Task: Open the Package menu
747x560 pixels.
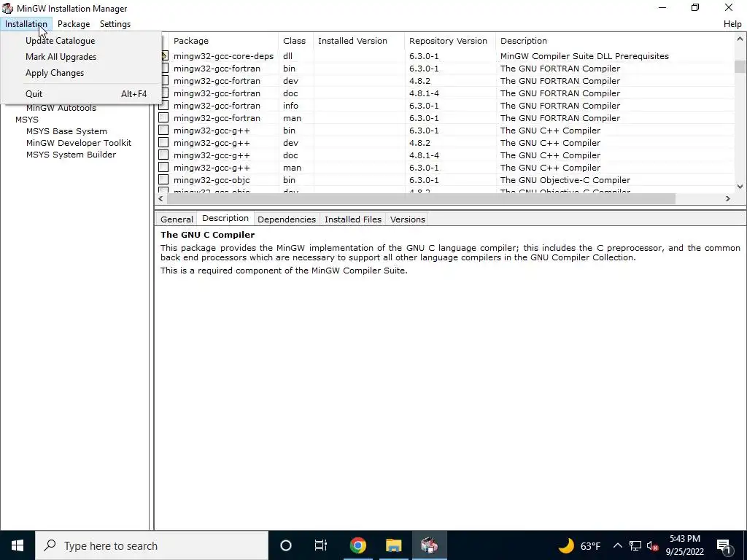Action: 74,24
